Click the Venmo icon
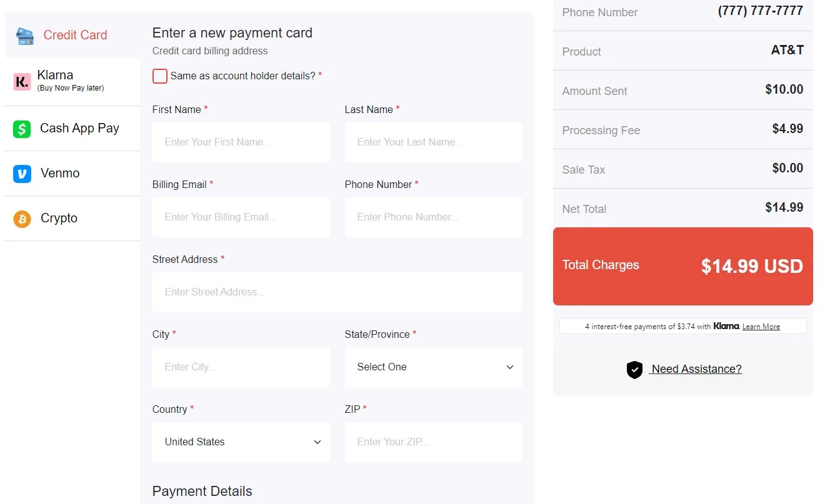The width and height of the screenshot is (825, 504). (x=22, y=173)
